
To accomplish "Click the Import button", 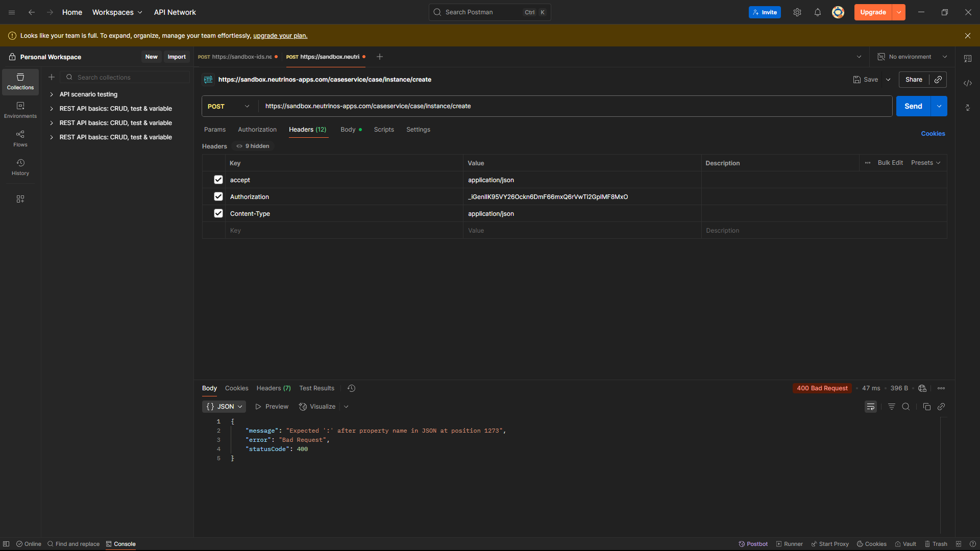I will pyautogui.click(x=177, y=57).
